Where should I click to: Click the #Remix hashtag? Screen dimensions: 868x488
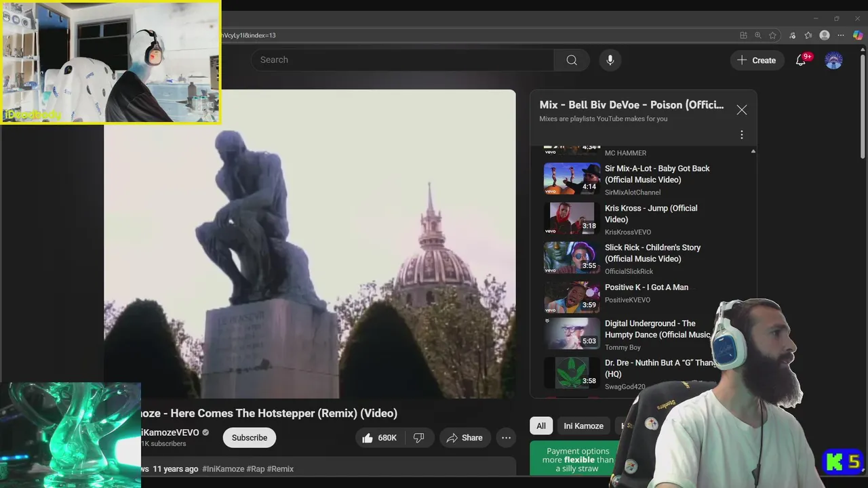[x=280, y=469]
